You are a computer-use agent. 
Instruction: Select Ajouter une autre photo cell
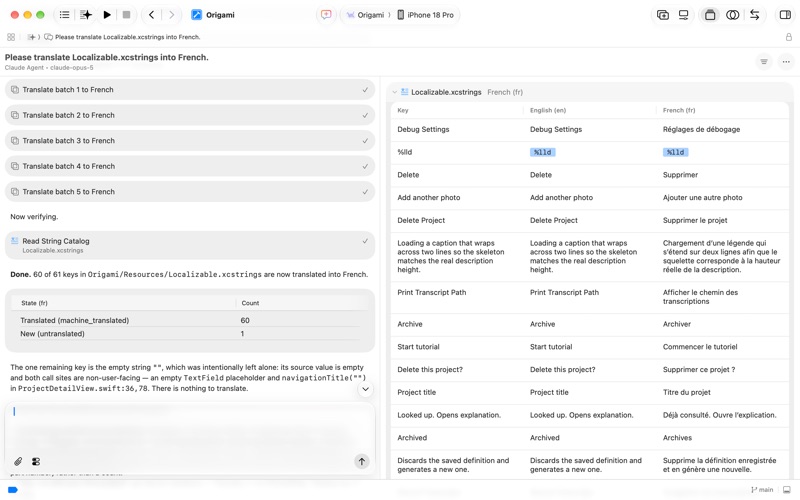point(703,197)
